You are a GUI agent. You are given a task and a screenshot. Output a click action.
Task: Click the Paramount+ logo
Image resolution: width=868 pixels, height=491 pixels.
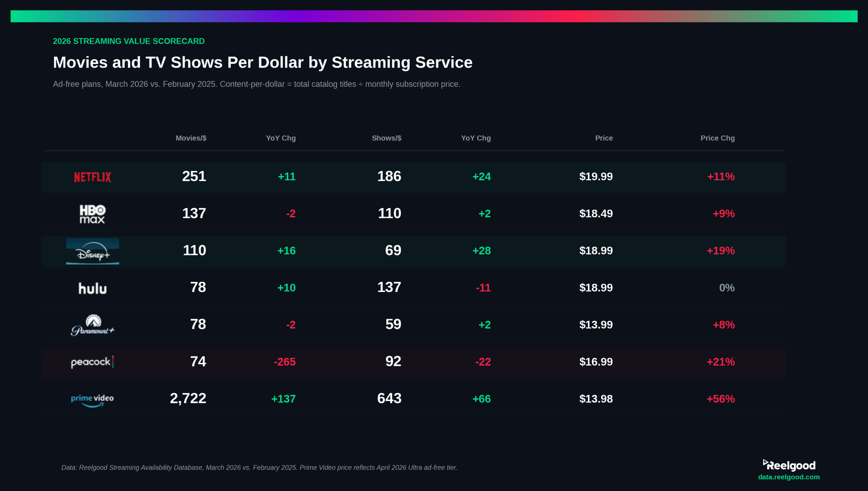pos(92,325)
